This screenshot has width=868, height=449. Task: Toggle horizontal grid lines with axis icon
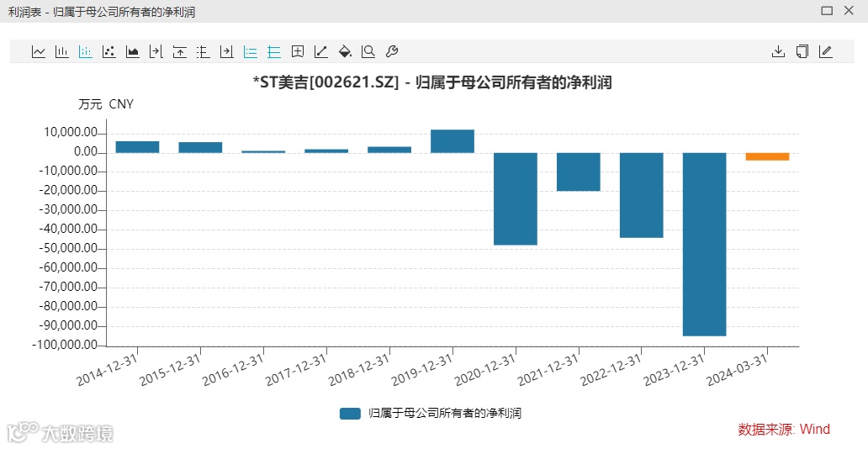point(250,52)
